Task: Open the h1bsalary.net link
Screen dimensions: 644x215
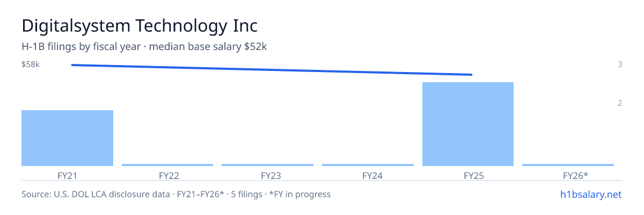Action: coord(590,195)
